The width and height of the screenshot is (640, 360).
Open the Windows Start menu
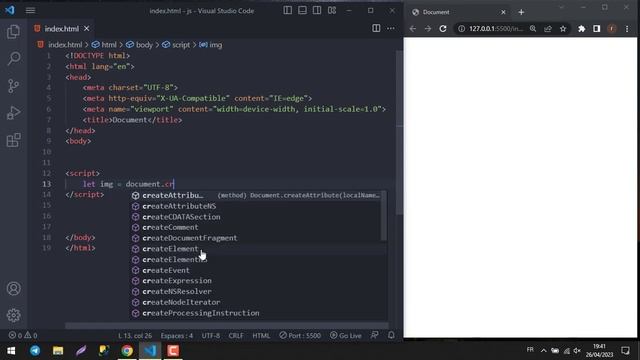(x=11, y=351)
